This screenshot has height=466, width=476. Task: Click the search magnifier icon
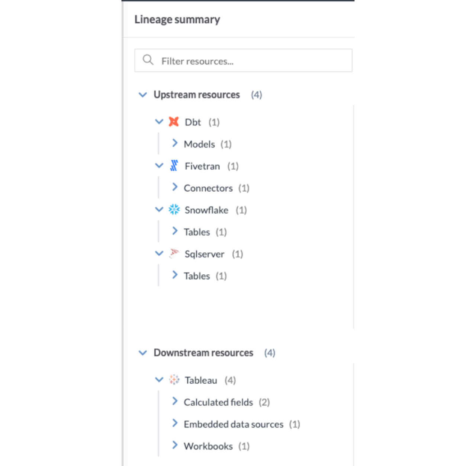(148, 60)
